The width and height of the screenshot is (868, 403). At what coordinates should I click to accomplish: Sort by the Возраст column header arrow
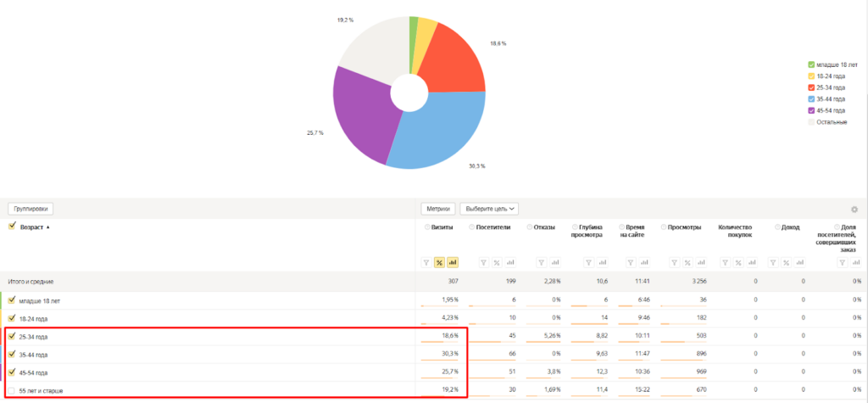(47, 227)
